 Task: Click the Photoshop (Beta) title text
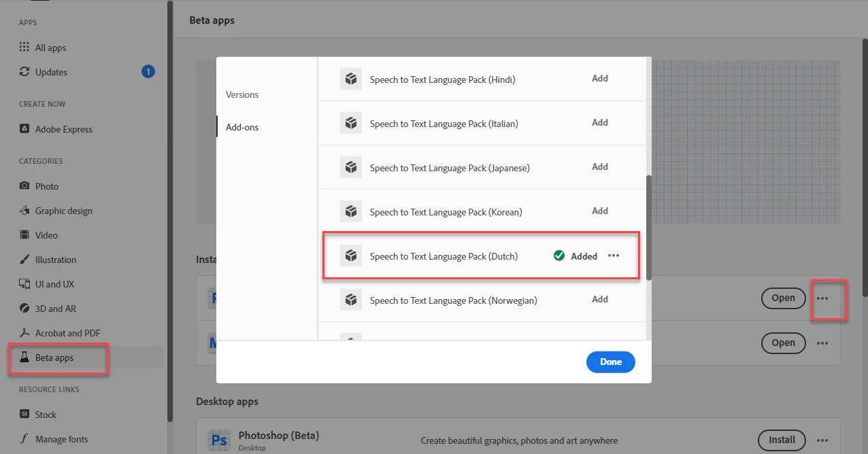pos(279,435)
